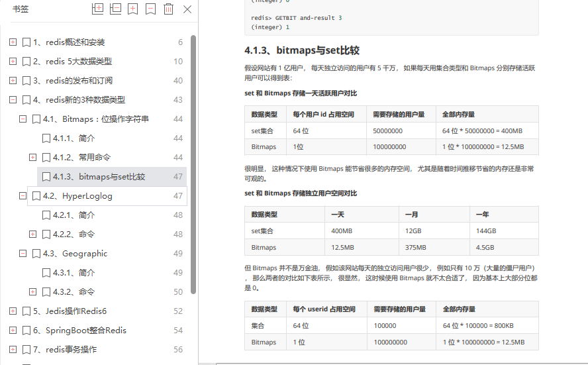Click the add bookmark icon
Viewport: 588px width, 365px height.
click(132, 9)
